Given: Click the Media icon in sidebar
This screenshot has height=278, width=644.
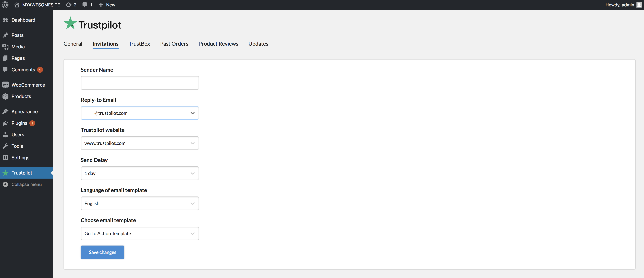Looking at the screenshot, I should coord(5,47).
